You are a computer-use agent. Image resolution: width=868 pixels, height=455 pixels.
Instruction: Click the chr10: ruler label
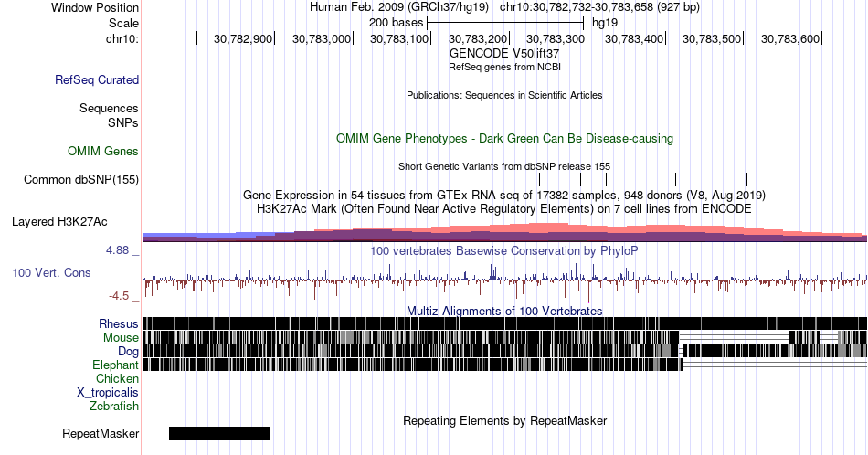pyautogui.click(x=122, y=38)
